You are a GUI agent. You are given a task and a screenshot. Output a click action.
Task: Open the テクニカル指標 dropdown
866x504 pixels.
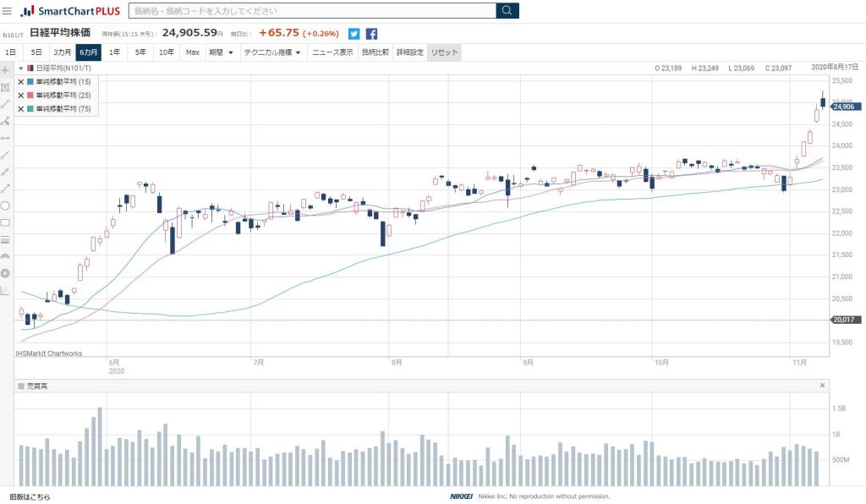pyautogui.click(x=271, y=52)
